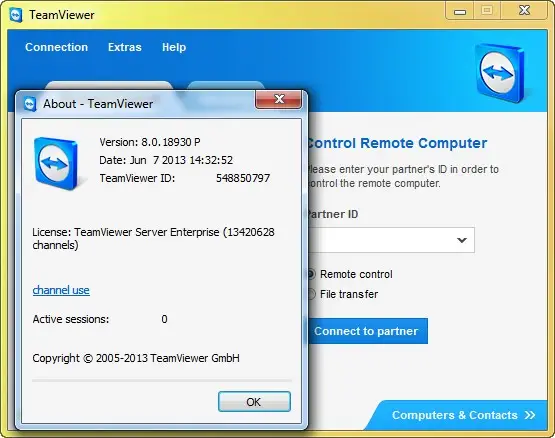Screen dimensions: 555x438
Task: Click the TeamViewer ID number 548850797
Action: point(243,178)
